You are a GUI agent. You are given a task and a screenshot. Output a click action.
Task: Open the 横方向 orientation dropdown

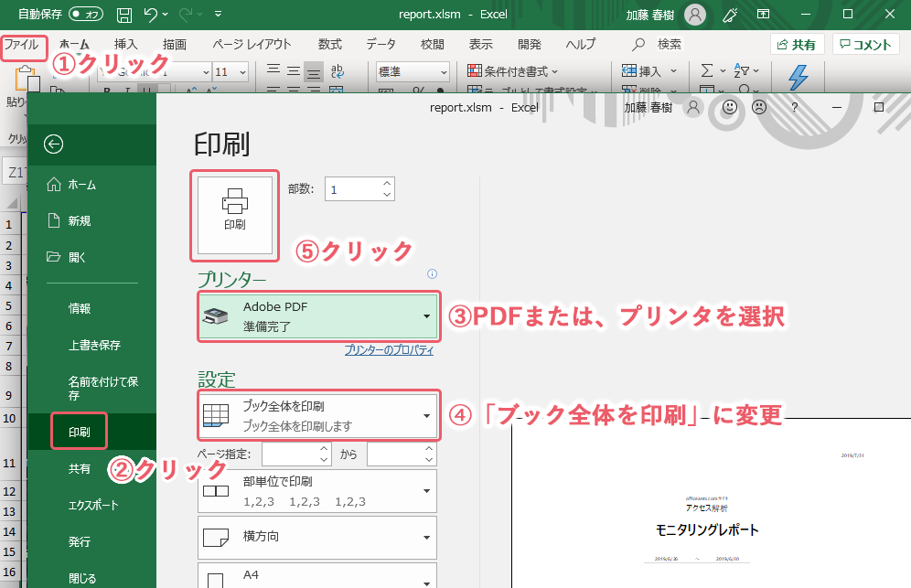(x=317, y=538)
